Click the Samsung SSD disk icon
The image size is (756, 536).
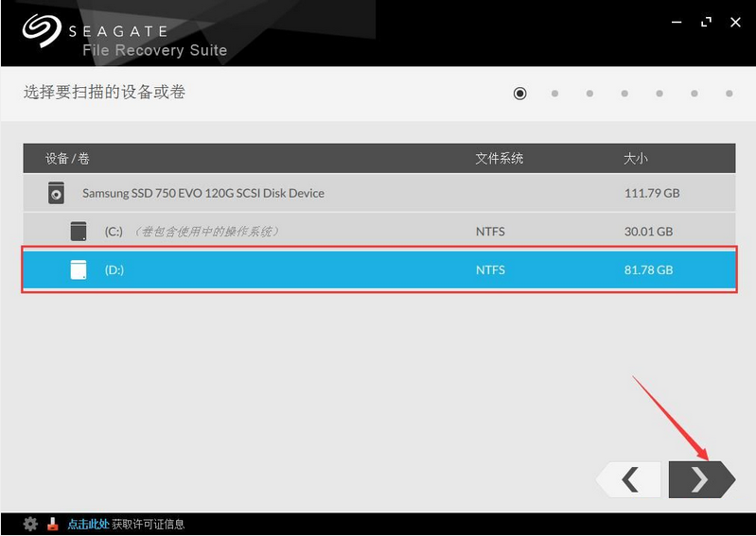(x=56, y=193)
